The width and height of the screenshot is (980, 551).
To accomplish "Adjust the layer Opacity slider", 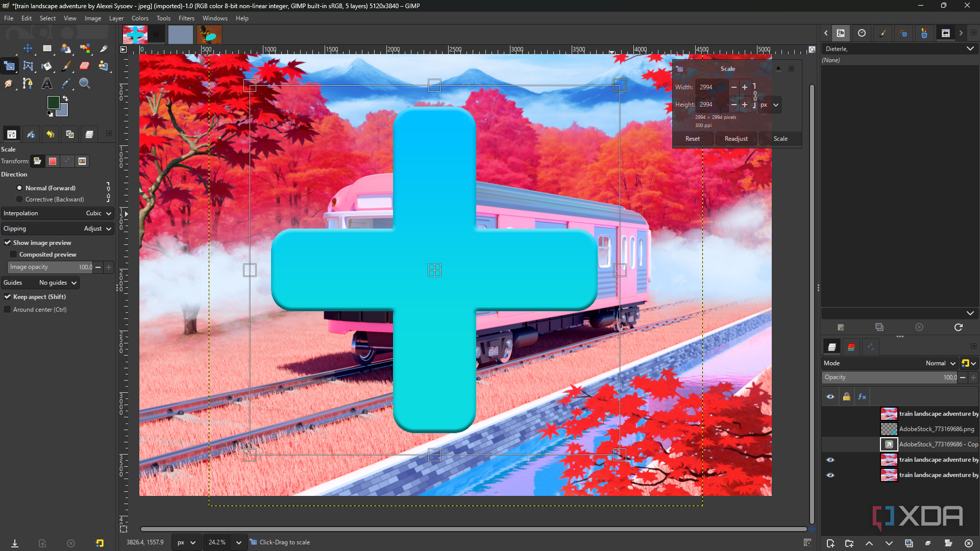I will (x=889, y=378).
